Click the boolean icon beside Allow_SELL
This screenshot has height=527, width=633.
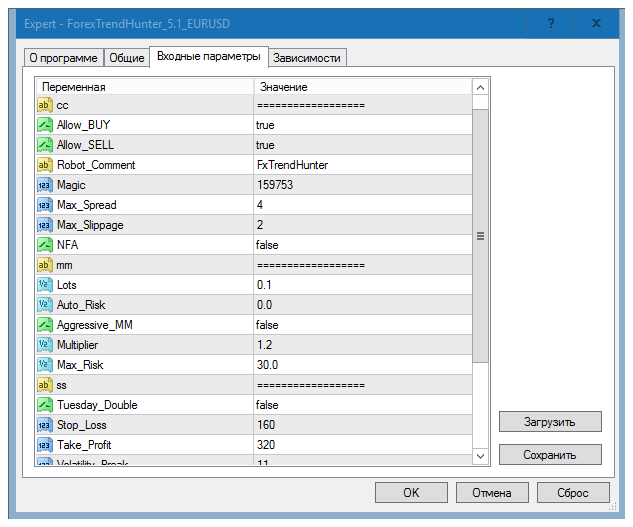[44, 145]
